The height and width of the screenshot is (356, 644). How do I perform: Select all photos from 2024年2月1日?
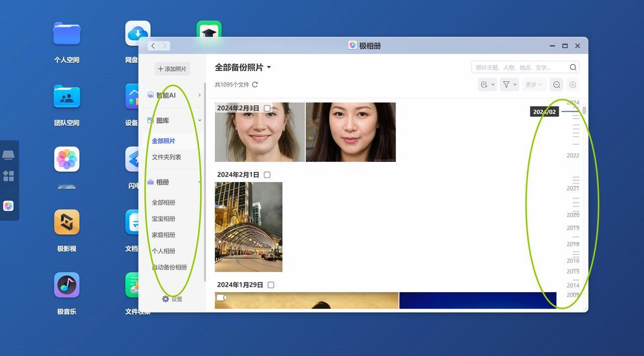pos(267,175)
